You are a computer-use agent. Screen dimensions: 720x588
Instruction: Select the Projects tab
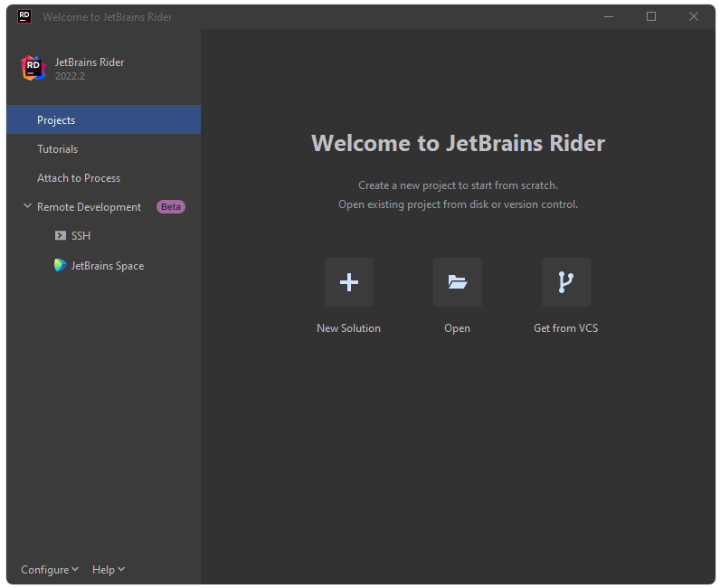point(103,120)
